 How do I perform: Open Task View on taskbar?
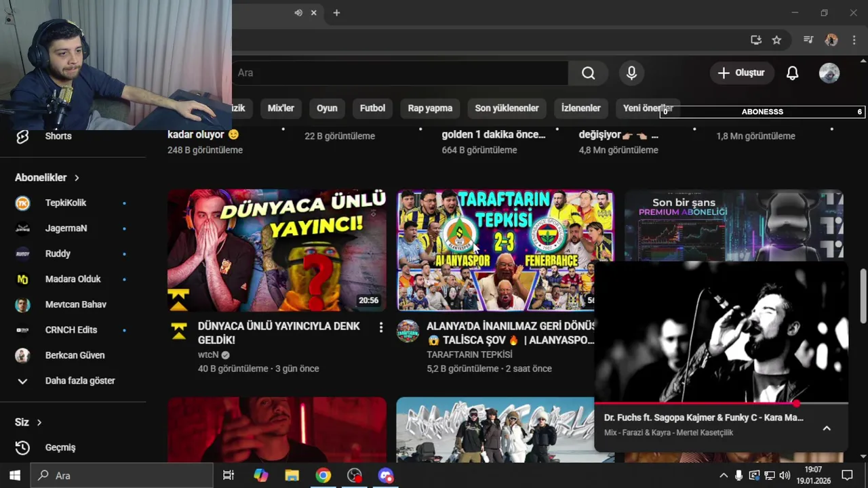229,476
